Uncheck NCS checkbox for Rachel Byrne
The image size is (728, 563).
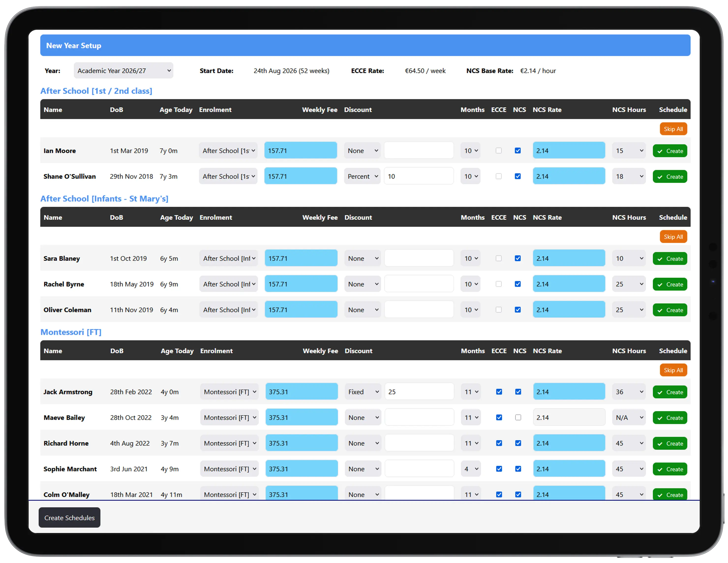point(518,284)
